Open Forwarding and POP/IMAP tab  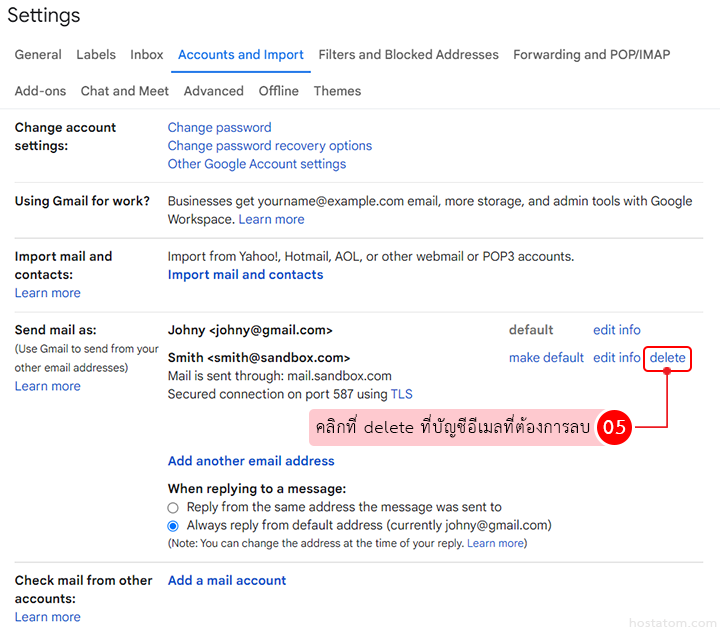pyautogui.click(x=591, y=55)
